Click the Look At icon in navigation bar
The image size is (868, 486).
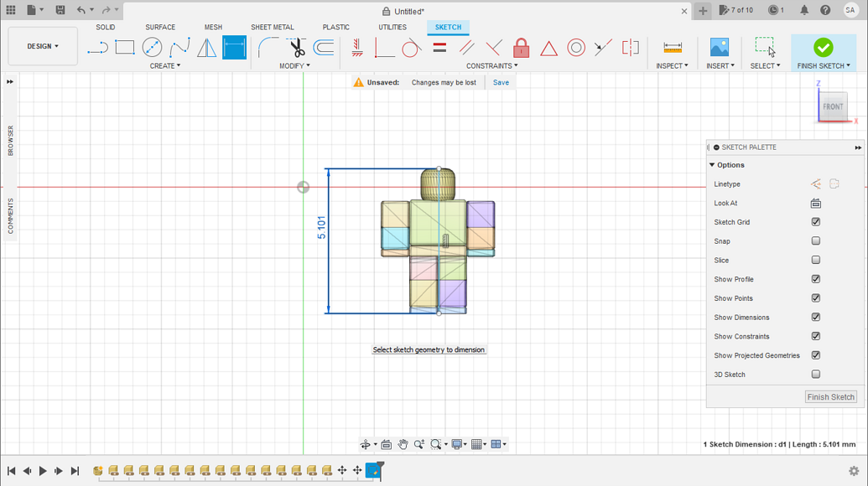(387, 444)
